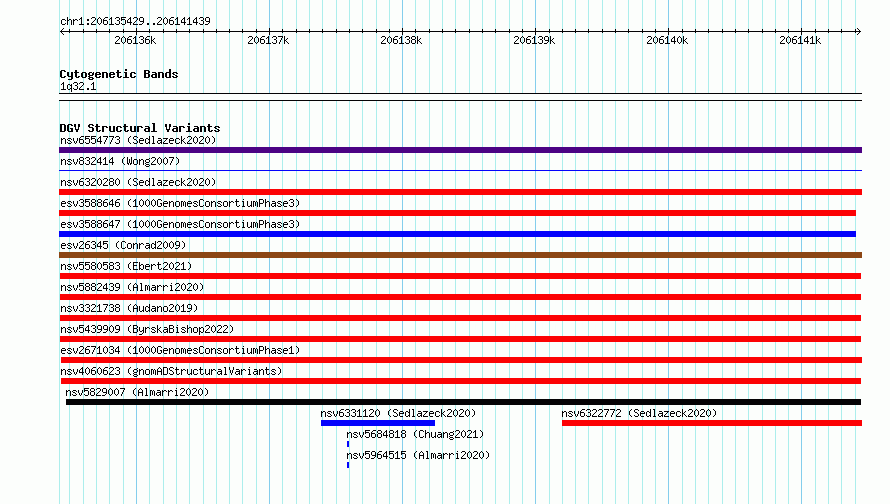Viewport: 890px width, 504px height.
Task: Select the red nsv5580583 variant bar
Action: coord(460,276)
